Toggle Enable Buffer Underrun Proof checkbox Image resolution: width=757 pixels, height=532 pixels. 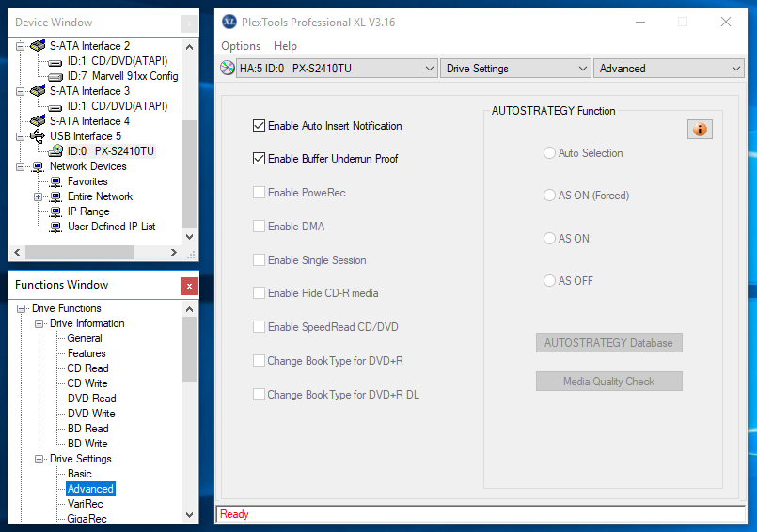pyautogui.click(x=259, y=158)
